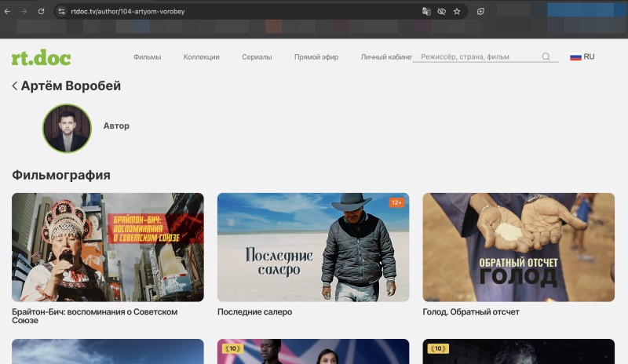The height and width of the screenshot is (364, 628).
Task: Click Артём Воробей author avatar
Action: [x=68, y=128]
